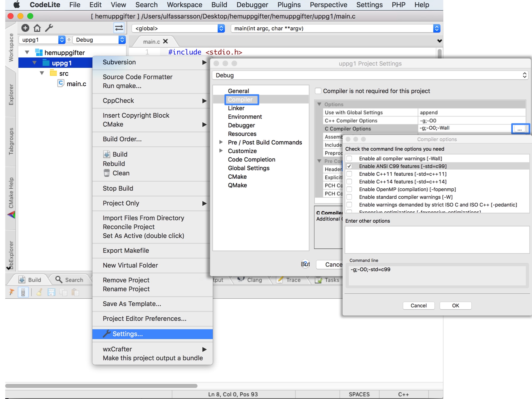This screenshot has width=532, height=399.
Task: Check Enable OpenMP compilation option
Action: [x=349, y=189]
